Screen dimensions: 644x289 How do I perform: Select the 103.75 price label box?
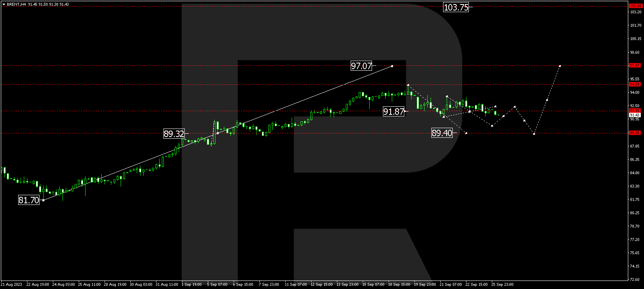[456, 7]
